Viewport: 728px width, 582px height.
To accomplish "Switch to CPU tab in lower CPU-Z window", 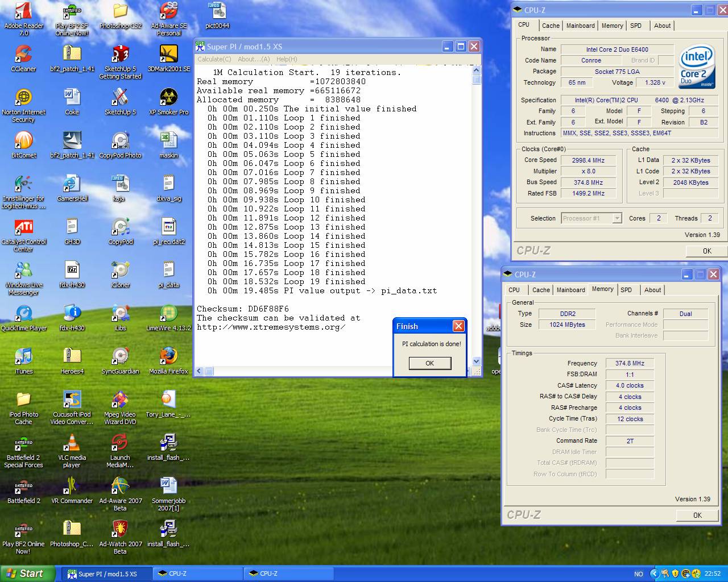I will (x=514, y=290).
